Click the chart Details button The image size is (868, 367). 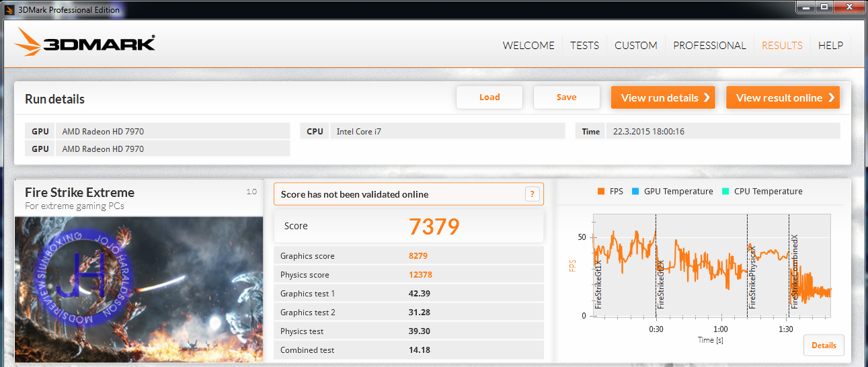(x=824, y=345)
